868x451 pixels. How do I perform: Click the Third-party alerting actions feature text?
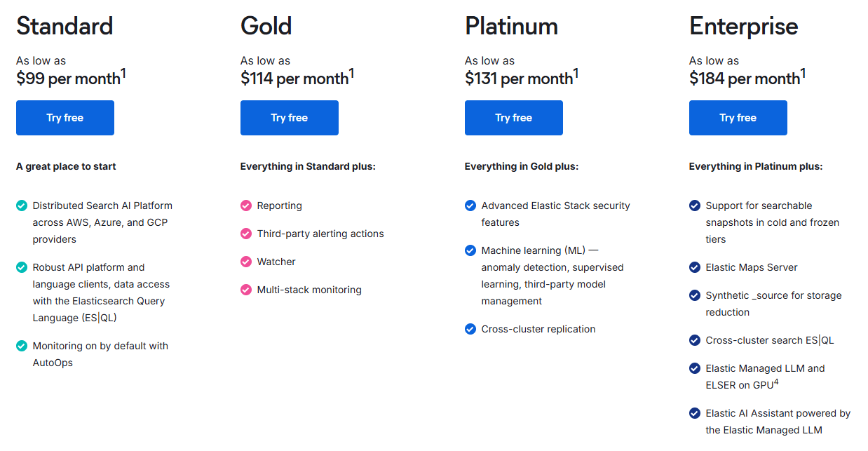[320, 234]
